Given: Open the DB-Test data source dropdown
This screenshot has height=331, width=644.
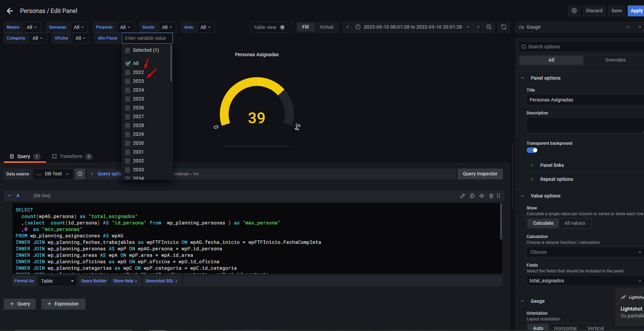Looking at the screenshot, I should pos(53,174).
